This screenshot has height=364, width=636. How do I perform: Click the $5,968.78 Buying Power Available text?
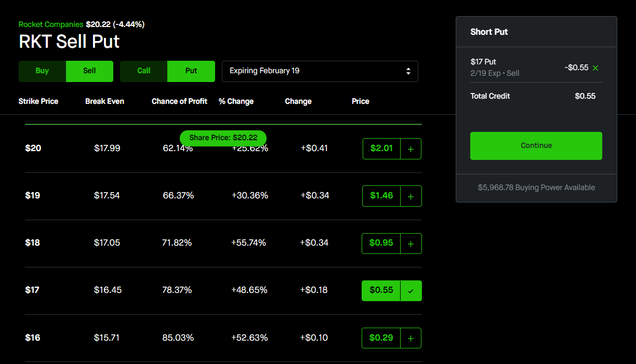click(536, 187)
